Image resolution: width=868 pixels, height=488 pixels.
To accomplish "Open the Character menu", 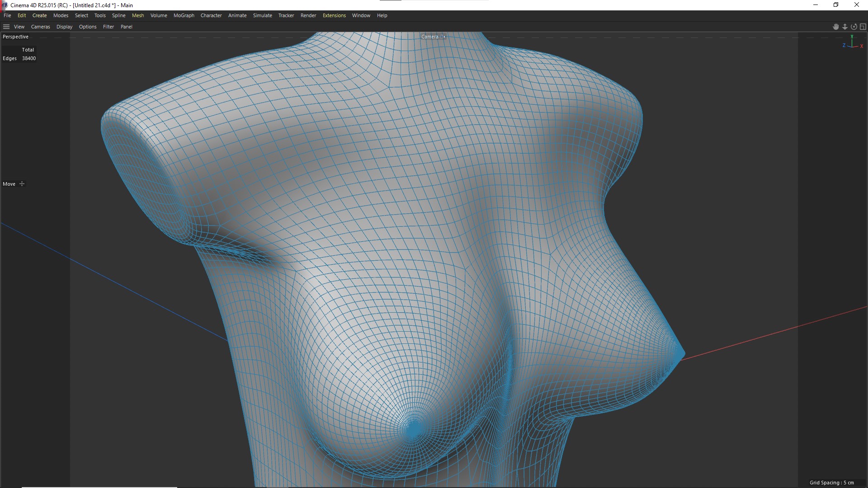I will [x=211, y=15].
